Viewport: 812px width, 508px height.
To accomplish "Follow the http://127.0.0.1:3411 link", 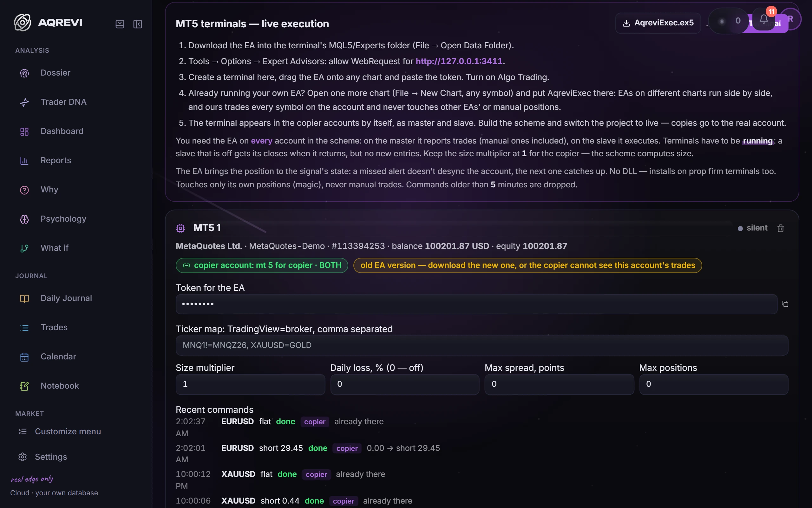I will [x=459, y=61].
